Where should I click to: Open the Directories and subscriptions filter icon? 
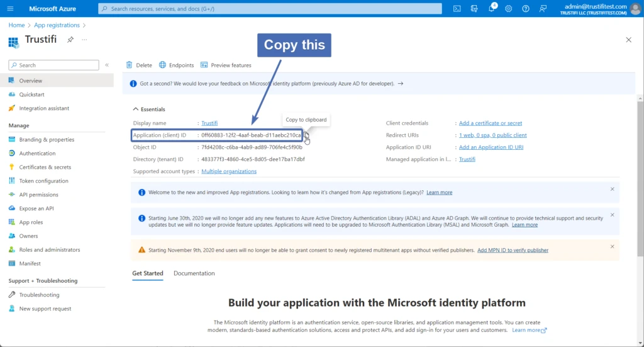(x=474, y=9)
